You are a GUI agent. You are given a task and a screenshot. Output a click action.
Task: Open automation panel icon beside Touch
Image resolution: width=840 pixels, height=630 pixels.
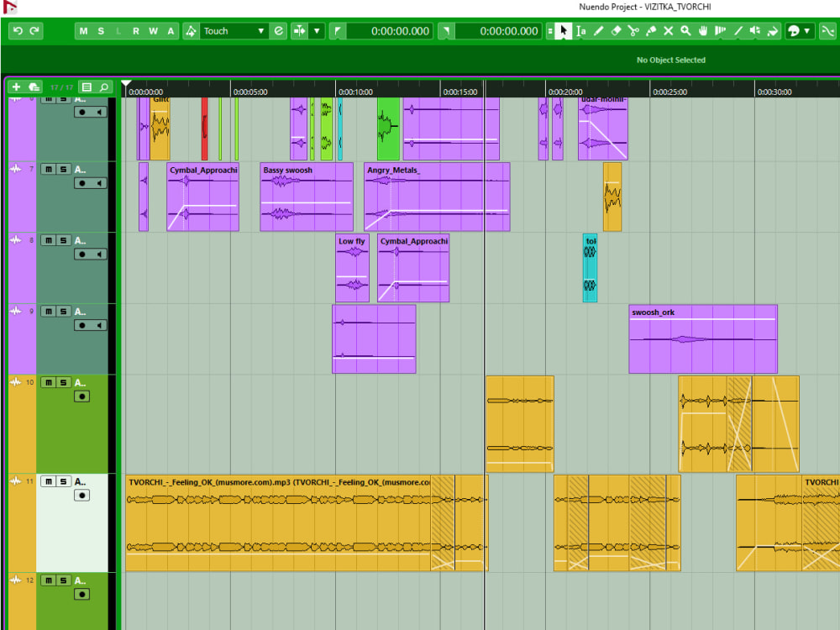(191, 31)
